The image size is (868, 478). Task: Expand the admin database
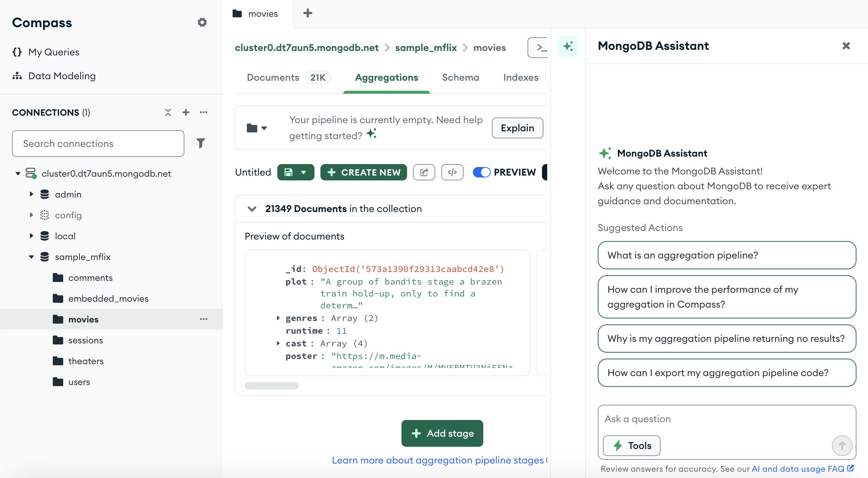click(x=32, y=194)
